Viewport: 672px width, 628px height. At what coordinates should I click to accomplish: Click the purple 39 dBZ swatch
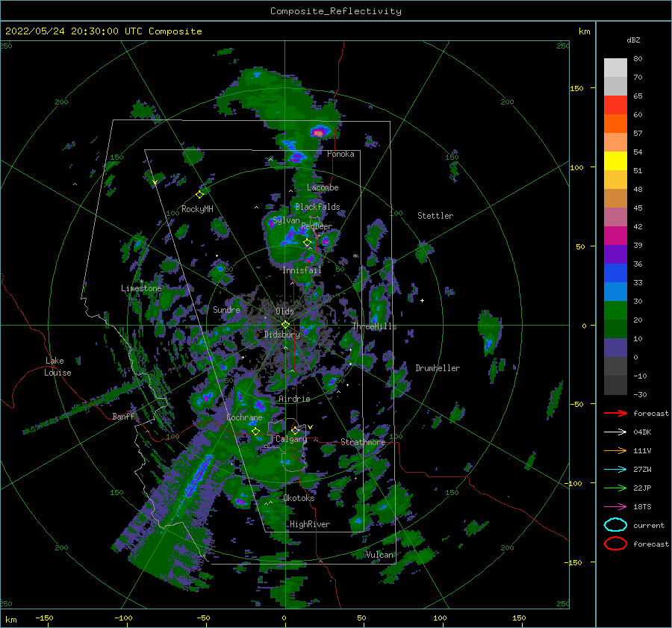pyautogui.click(x=615, y=254)
